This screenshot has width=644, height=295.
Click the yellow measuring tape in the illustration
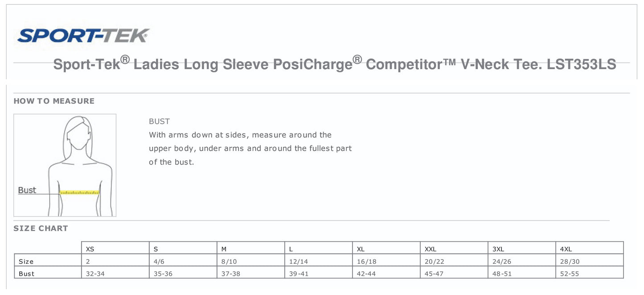pos(79,192)
